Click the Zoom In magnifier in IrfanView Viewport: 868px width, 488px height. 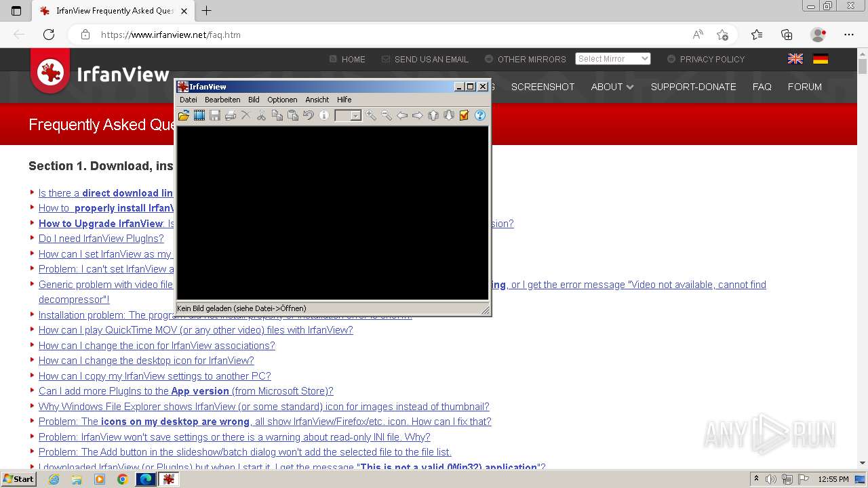(x=371, y=116)
